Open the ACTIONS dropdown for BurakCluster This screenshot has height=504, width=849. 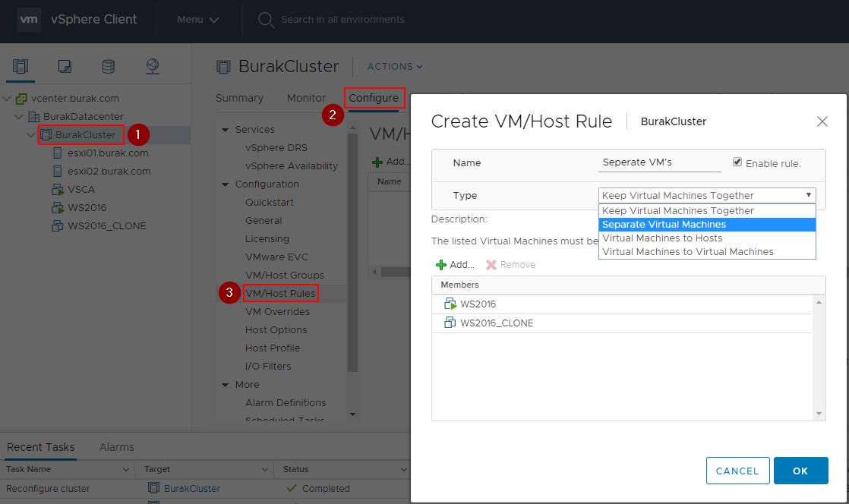click(395, 67)
